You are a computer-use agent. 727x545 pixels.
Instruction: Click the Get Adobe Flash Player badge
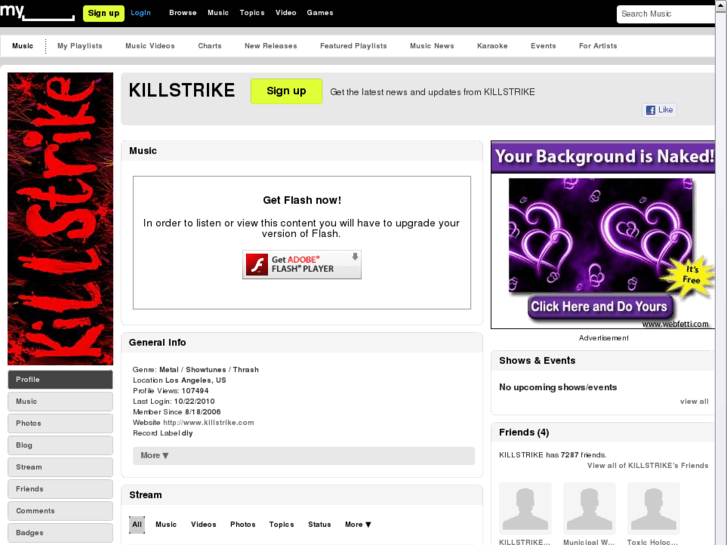click(302, 264)
